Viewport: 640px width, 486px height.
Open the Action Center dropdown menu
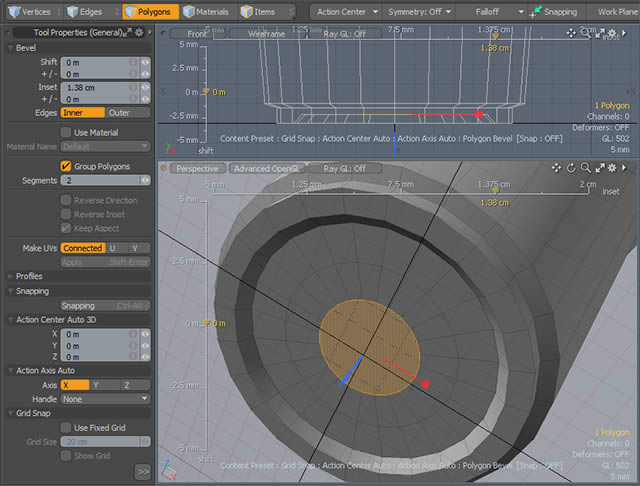point(347,12)
